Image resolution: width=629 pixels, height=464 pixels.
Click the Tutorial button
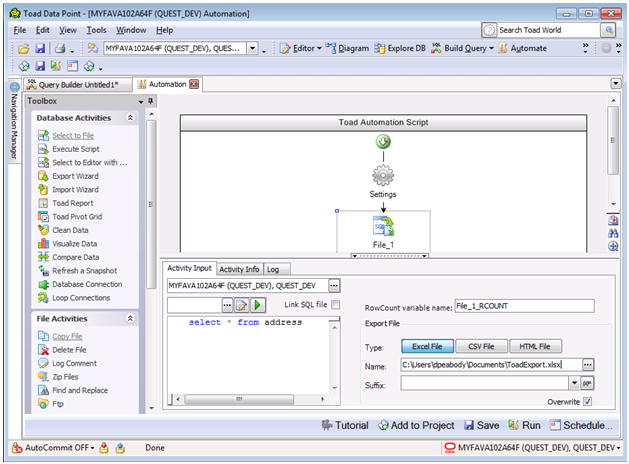click(x=345, y=426)
